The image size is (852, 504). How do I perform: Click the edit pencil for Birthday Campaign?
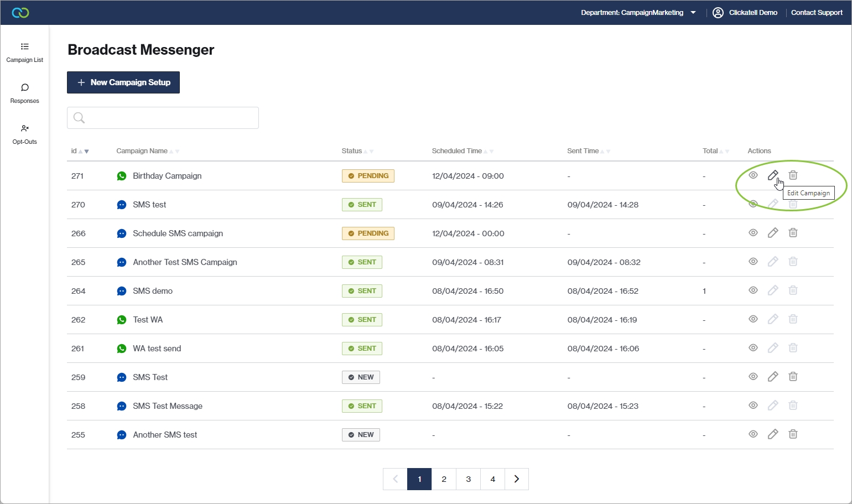[772, 175]
